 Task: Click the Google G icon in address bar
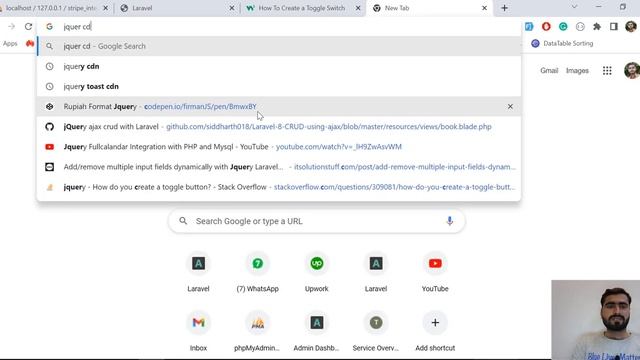(x=49, y=27)
